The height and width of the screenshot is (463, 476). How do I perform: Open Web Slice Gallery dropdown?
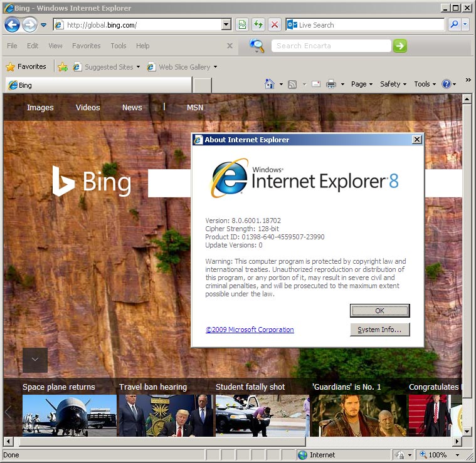coord(182,66)
